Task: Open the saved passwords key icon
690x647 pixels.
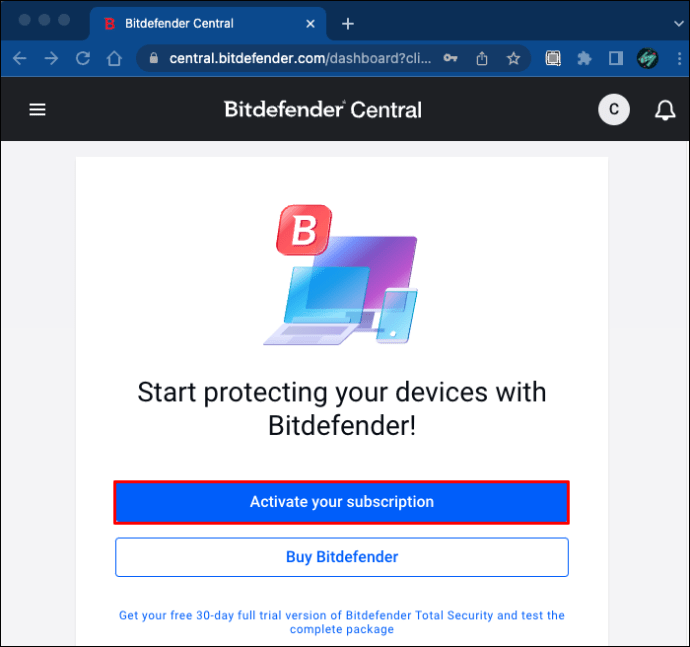Action: click(451, 59)
